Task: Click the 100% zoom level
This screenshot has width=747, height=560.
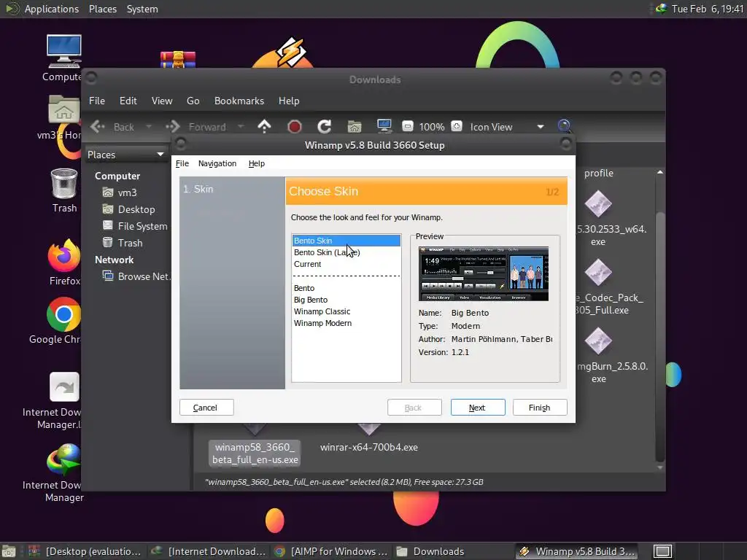Action: (432, 127)
